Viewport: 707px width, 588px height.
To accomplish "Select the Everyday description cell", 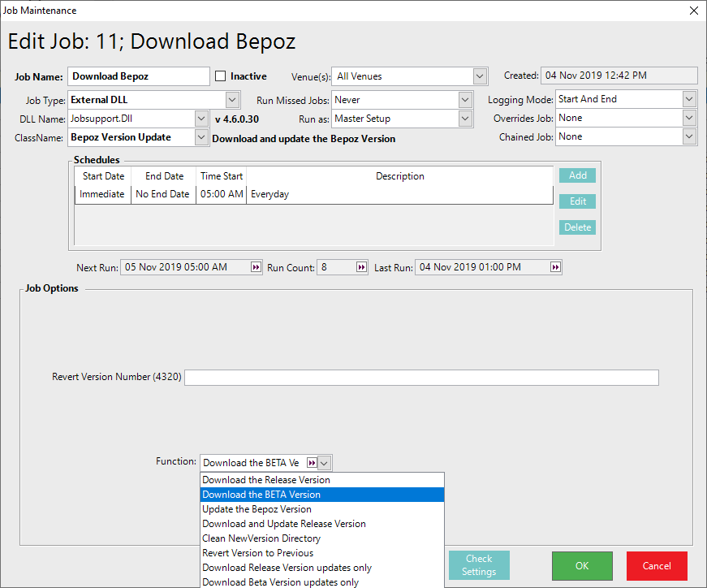I will [x=399, y=194].
